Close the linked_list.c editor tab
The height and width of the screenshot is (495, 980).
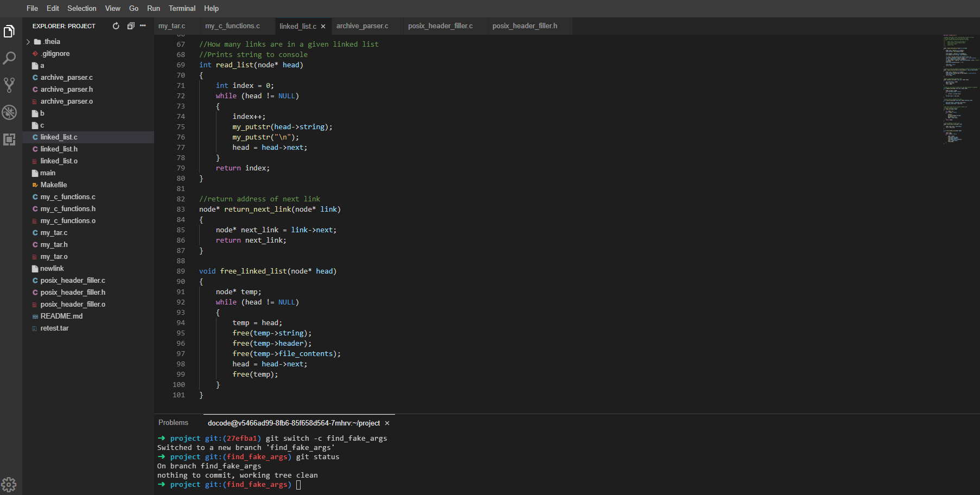[x=323, y=27]
